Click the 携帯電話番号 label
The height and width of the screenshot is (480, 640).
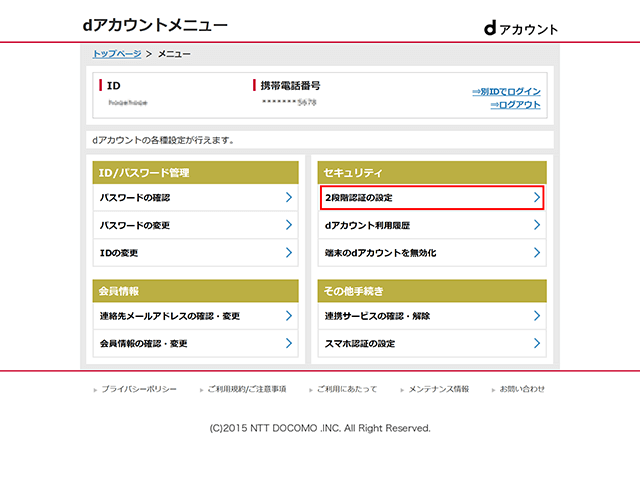pyautogui.click(x=290, y=86)
